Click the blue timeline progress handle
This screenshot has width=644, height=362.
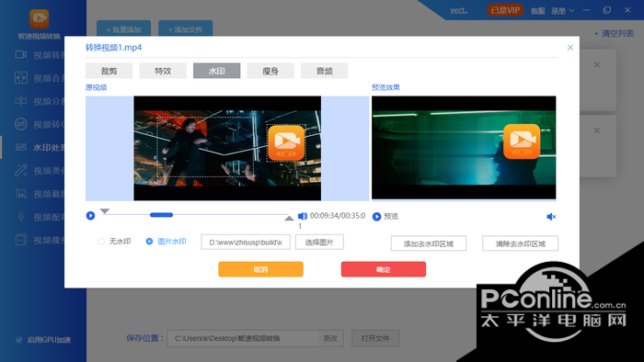pos(161,215)
